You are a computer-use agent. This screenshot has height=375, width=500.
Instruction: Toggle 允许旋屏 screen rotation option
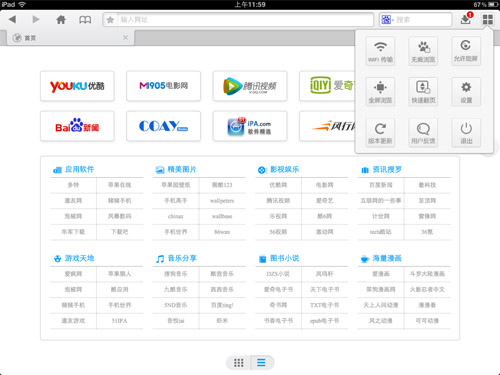coord(466,51)
